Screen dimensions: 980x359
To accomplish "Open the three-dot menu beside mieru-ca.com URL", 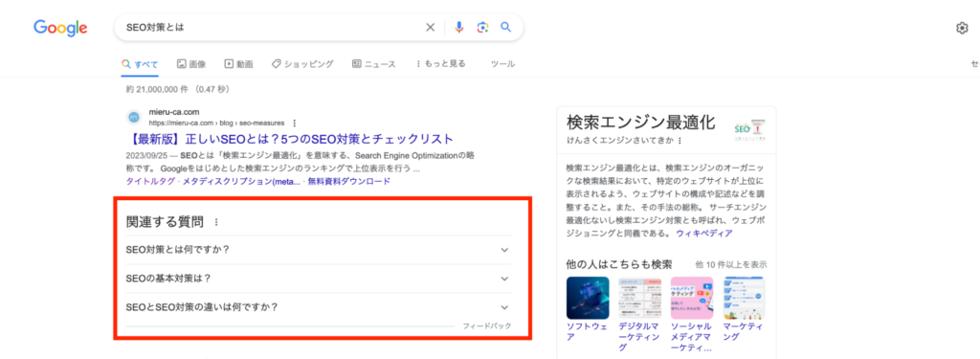I will pos(294,123).
